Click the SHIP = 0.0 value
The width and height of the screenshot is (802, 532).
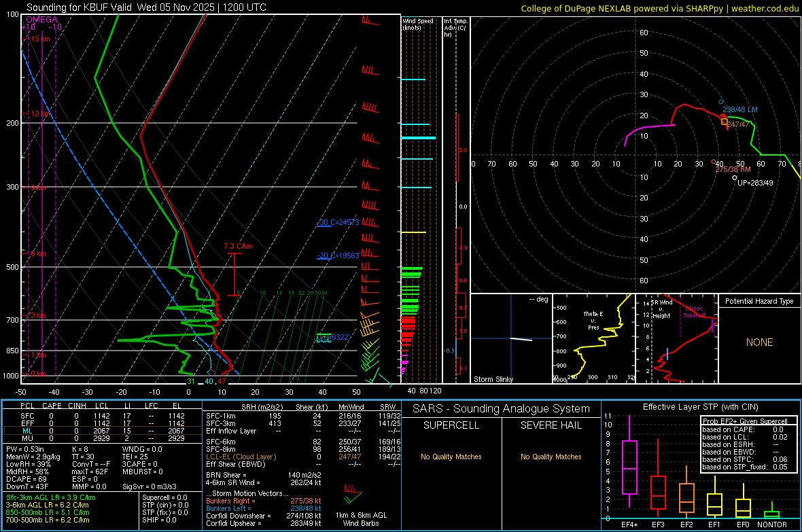coord(159,520)
